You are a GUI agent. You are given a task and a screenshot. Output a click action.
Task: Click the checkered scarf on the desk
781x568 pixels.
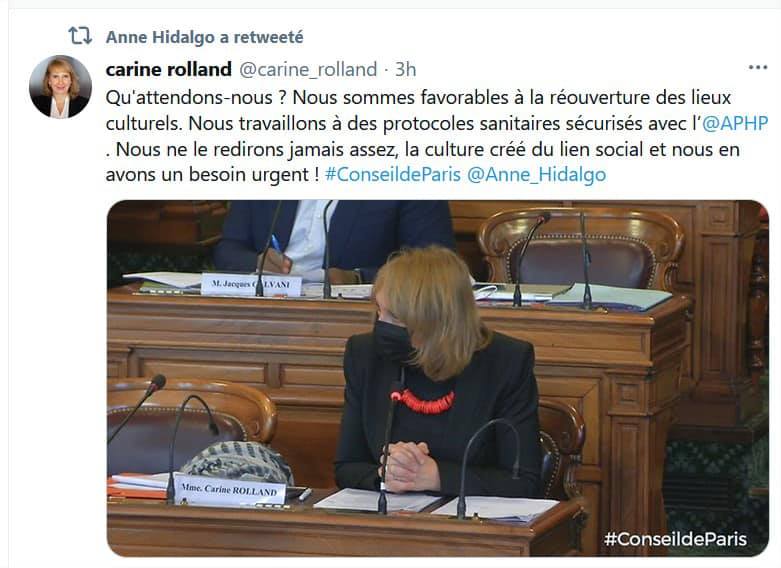point(238,462)
